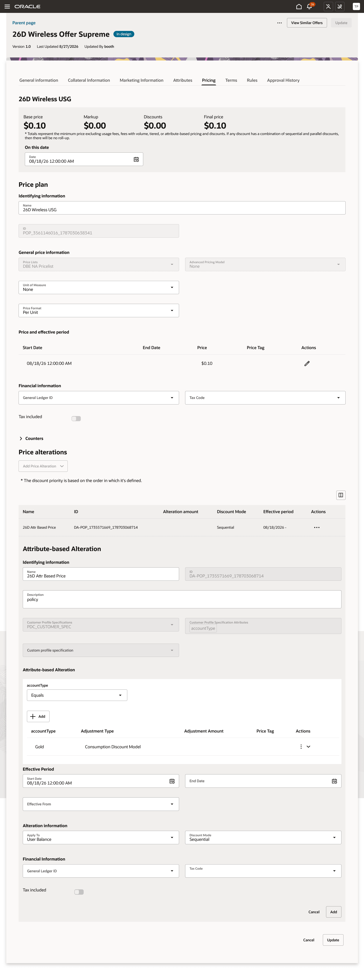Open the more actions ellipsis beside View Similar Offers
364x980 pixels.
click(280, 23)
